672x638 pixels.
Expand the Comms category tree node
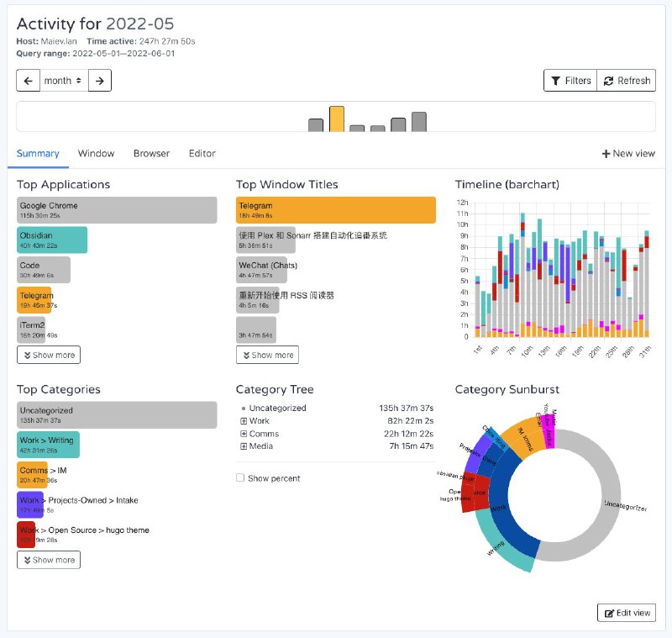click(x=244, y=434)
